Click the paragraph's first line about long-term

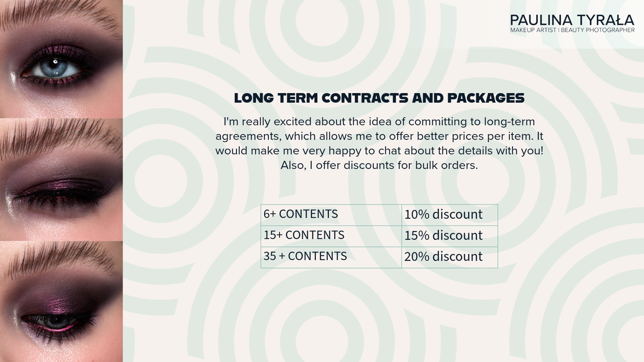379,122
